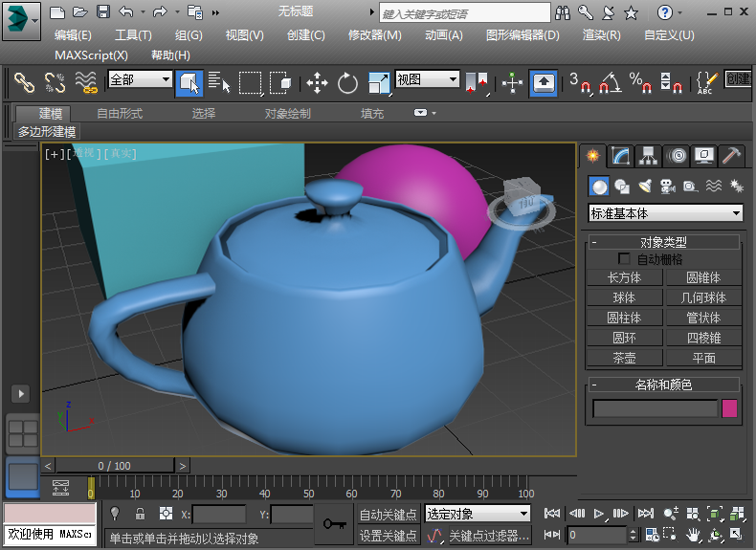Switch to the Hierarchy panel tab
Screen dimensions: 756x550
[649, 156]
